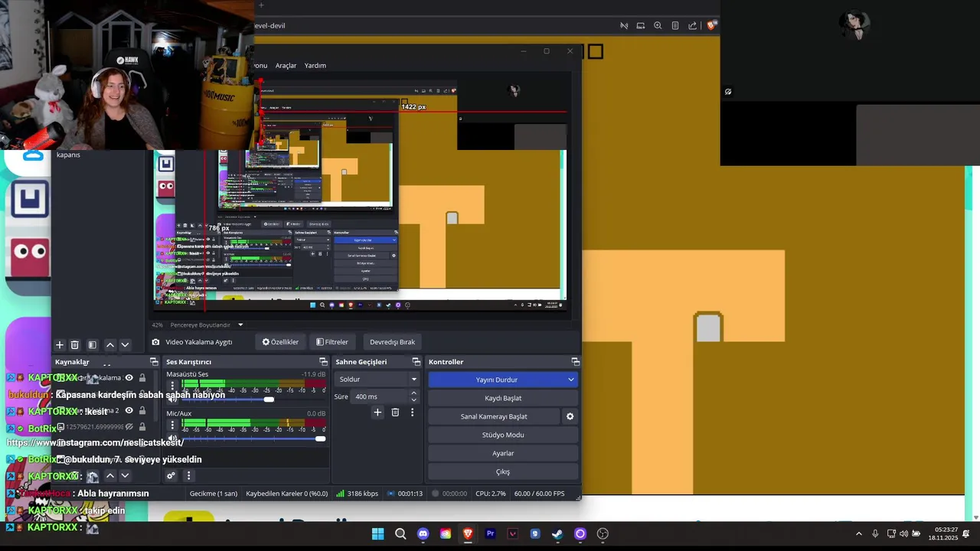Click the zoom magnifier icon in browser toolbar
The width and height of the screenshot is (980, 551).
[658, 25]
